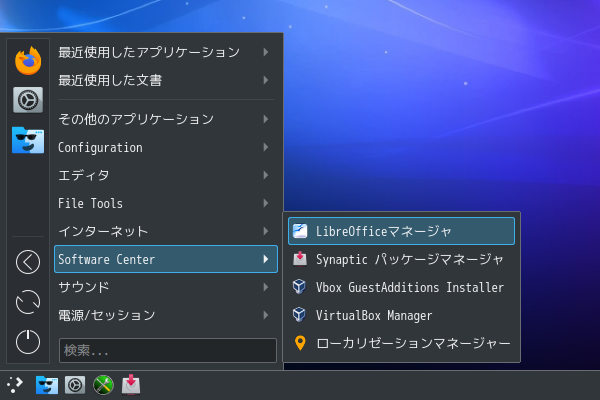Open the settings gear icon in the menu sidebar

coord(28,100)
